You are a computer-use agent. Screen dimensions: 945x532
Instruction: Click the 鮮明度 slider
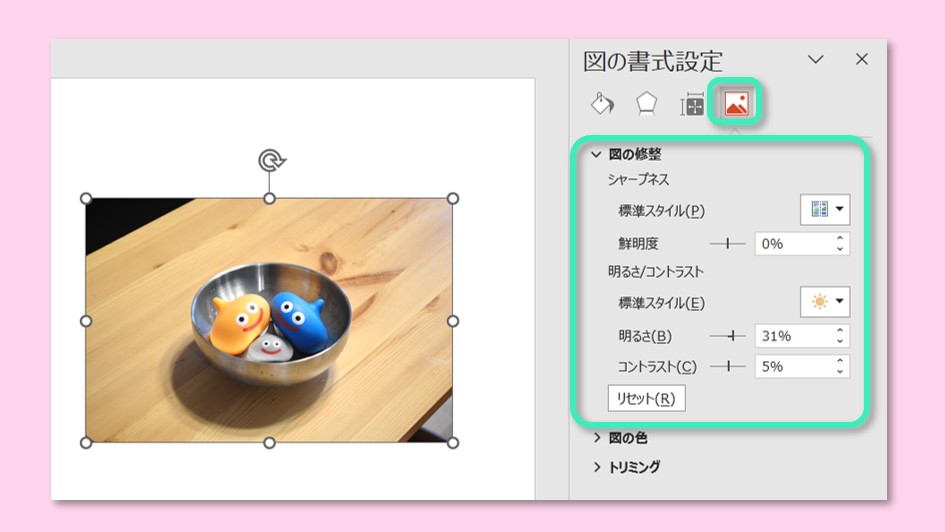727,243
